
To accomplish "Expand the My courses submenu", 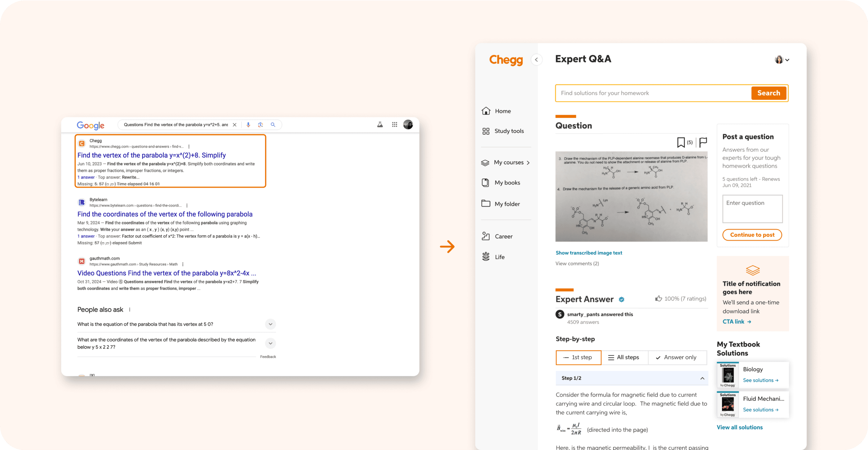I will [528, 163].
